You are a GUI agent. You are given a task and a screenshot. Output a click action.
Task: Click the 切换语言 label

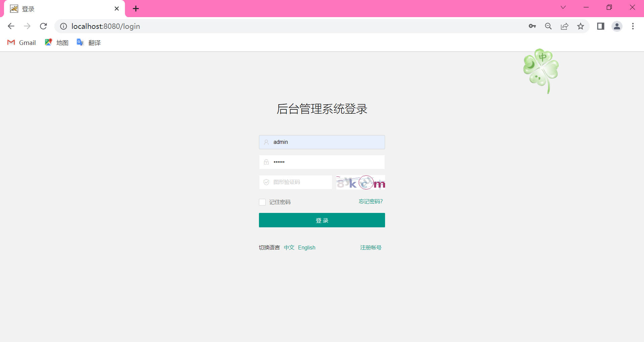(x=269, y=247)
